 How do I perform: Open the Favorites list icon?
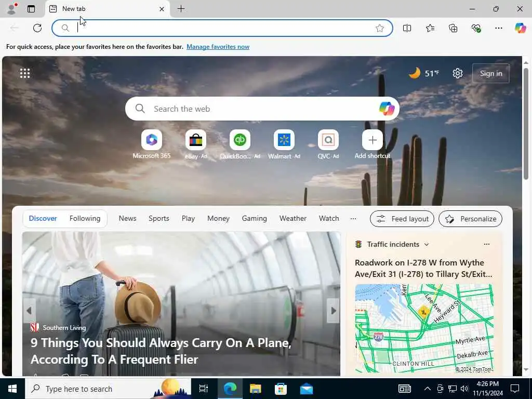tap(430, 28)
